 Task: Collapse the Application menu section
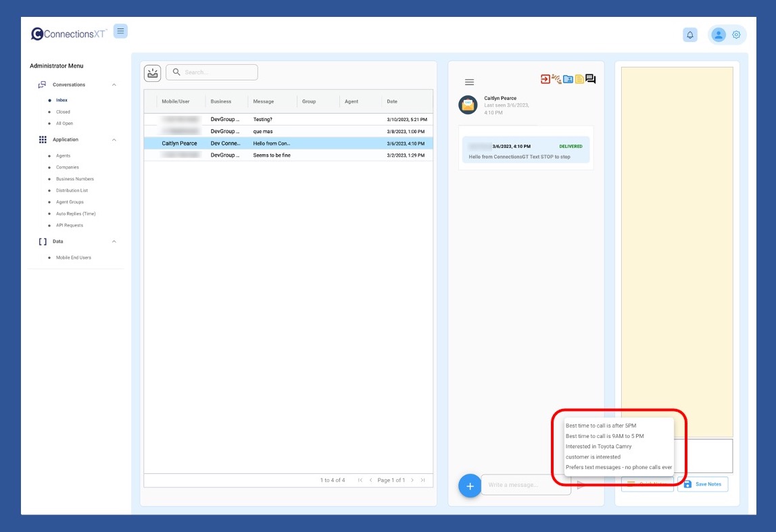point(114,140)
